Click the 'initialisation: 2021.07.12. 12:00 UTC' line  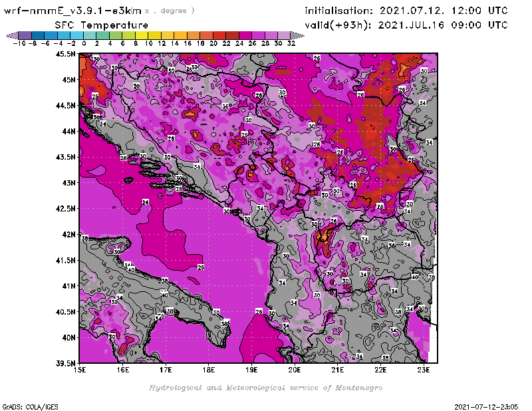[x=406, y=11]
